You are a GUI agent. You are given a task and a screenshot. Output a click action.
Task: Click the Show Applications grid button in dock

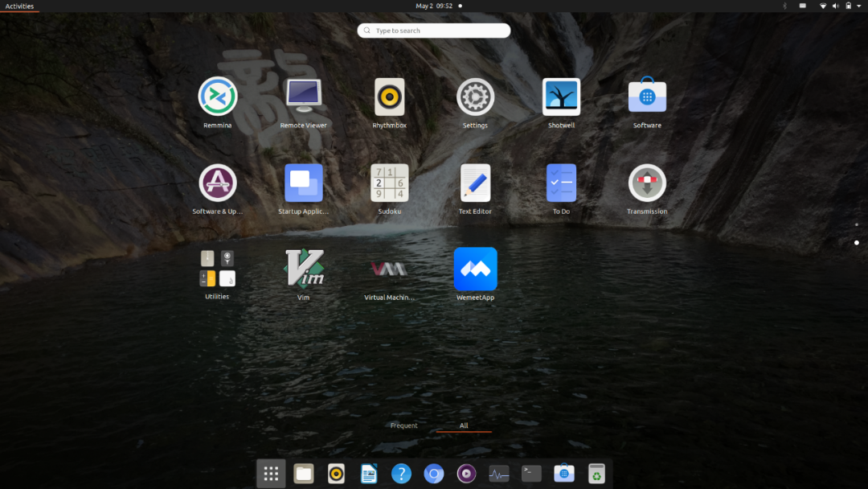tap(271, 474)
